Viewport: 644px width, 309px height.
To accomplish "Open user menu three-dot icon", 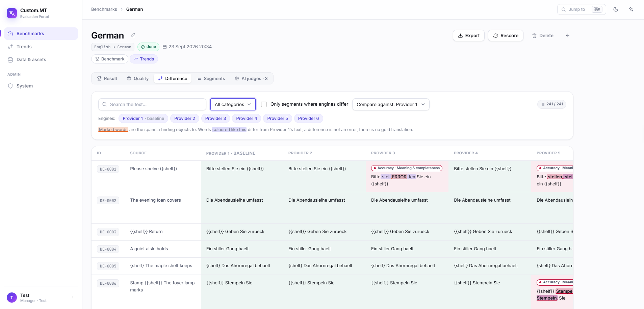I will [x=73, y=298].
